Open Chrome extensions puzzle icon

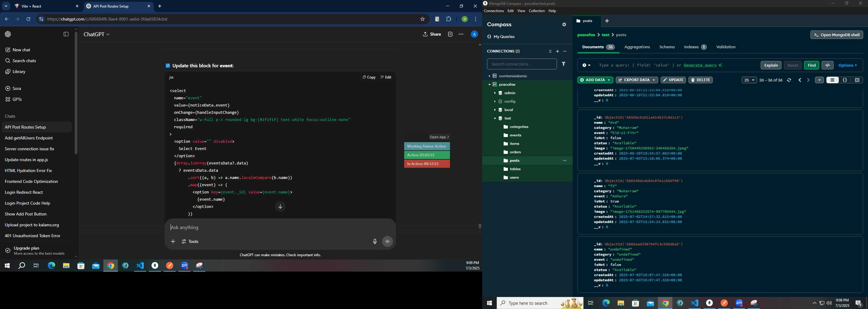(x=448, y=19)
